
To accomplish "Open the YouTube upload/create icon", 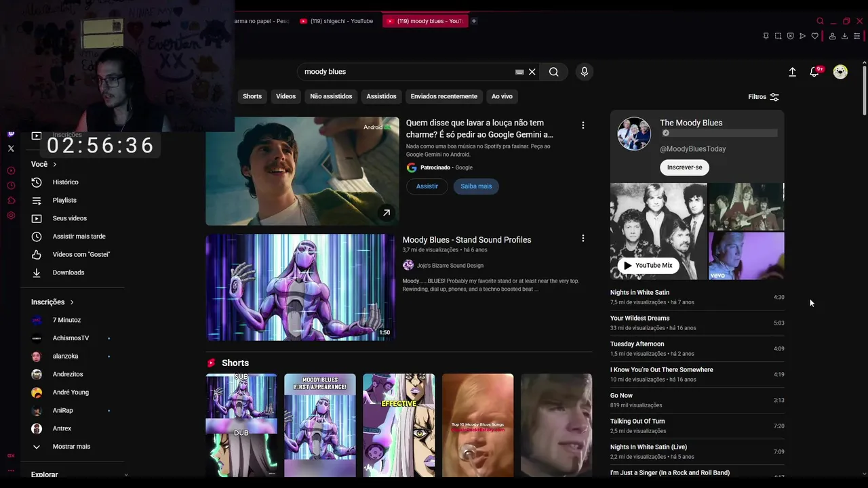I will (x=792, y=72).
